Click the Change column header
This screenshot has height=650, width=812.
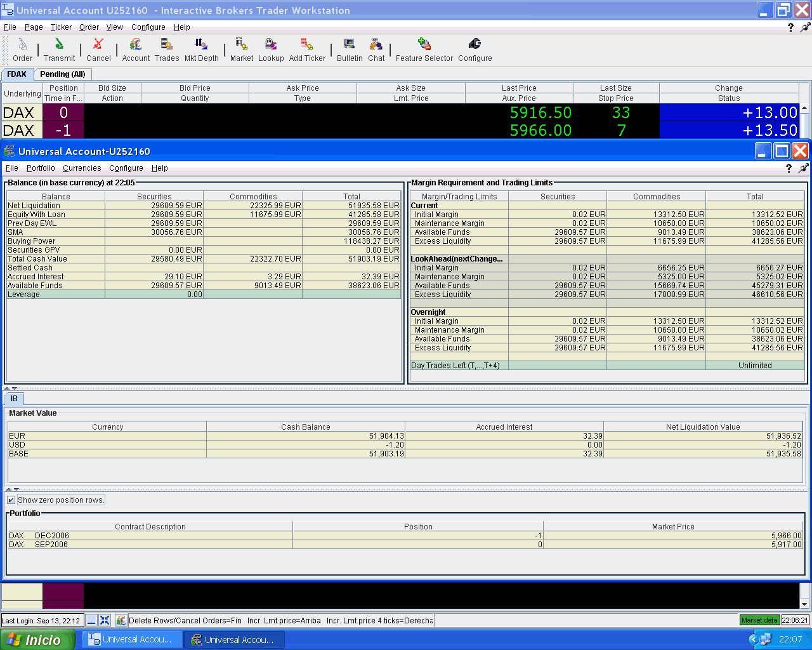(729, 88)
